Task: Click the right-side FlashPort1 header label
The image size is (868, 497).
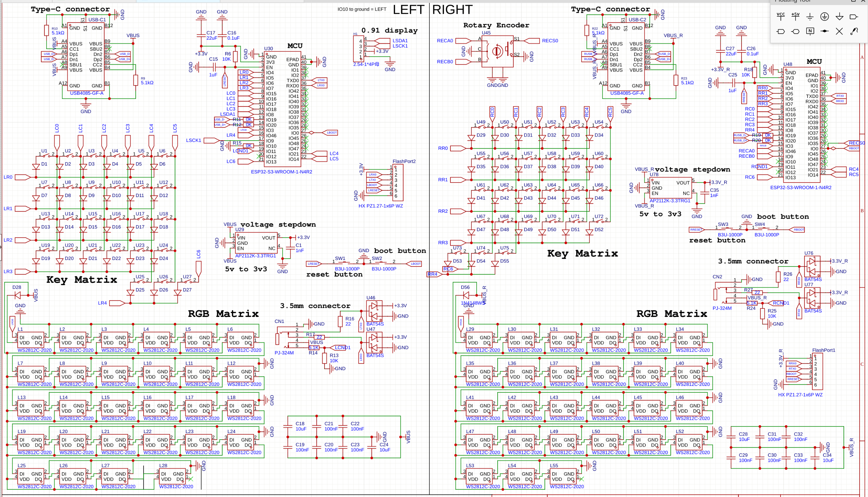Action: click(x=823, y=350)
